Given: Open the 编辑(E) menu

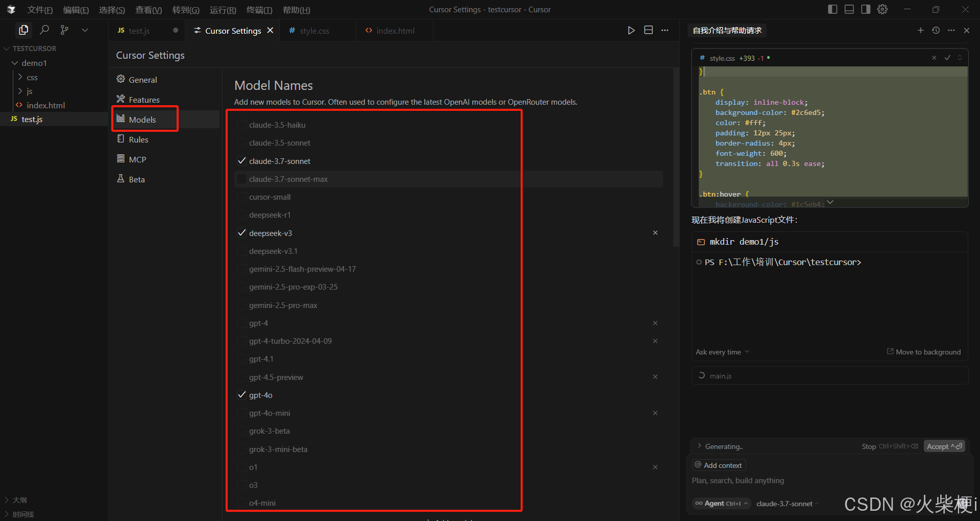Looking at the screenshot, I should coord(76,10).
